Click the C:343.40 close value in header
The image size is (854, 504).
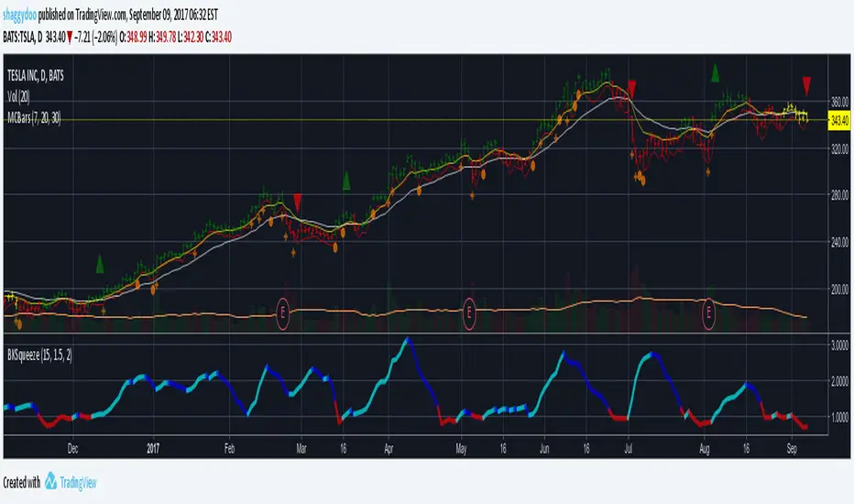218,38
